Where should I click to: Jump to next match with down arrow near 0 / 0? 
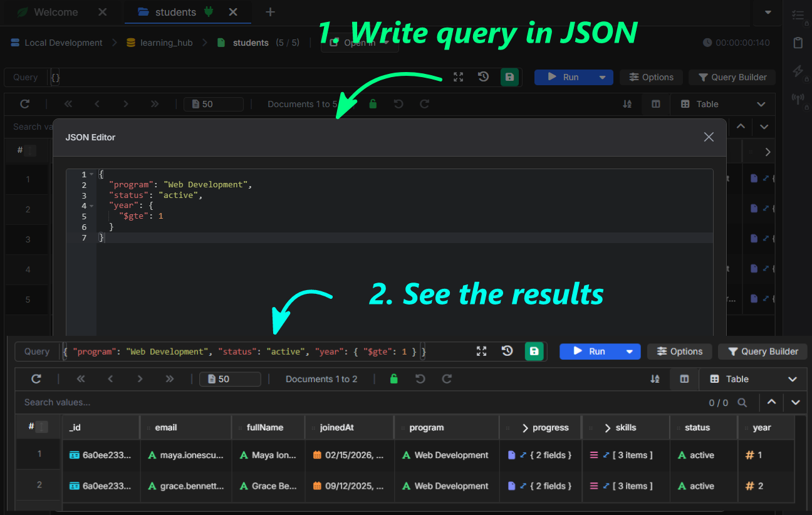795,403
